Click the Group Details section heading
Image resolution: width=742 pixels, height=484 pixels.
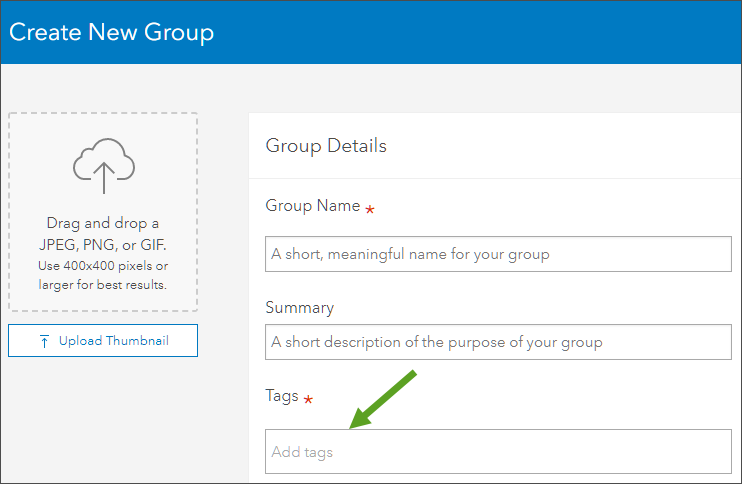coord(326,146)
